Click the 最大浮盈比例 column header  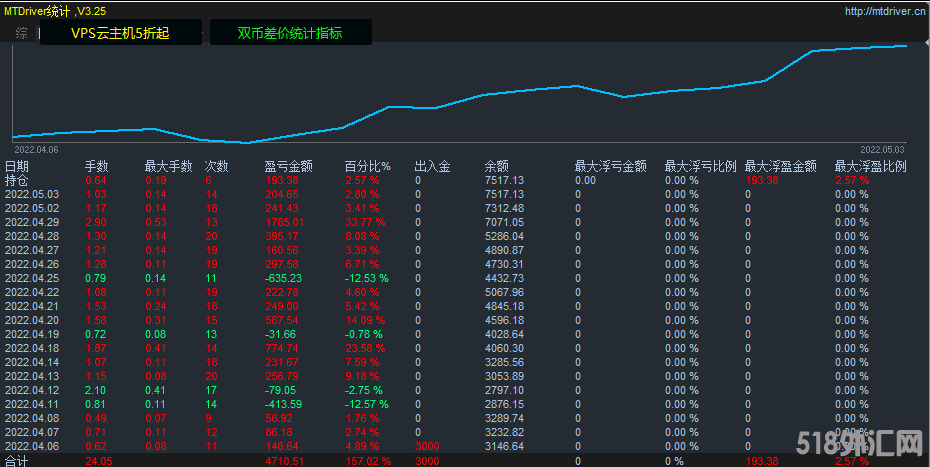tap(870, 166)
